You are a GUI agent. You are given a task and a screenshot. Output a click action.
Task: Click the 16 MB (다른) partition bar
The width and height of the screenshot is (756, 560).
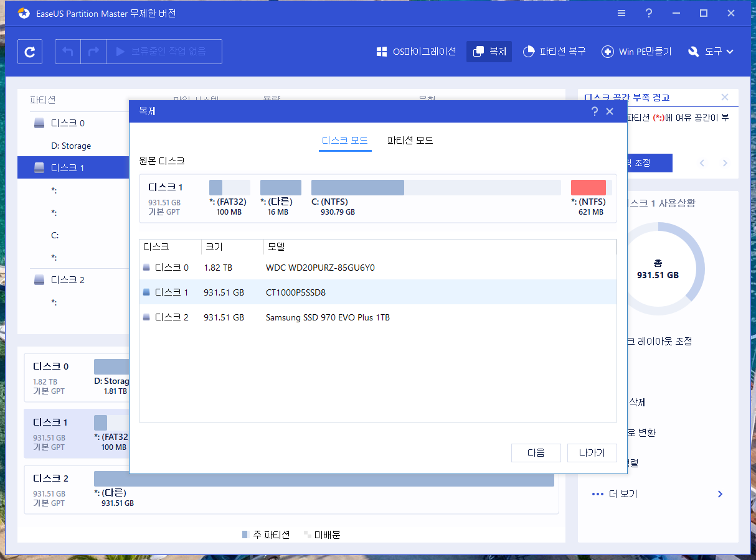[281, 188]
